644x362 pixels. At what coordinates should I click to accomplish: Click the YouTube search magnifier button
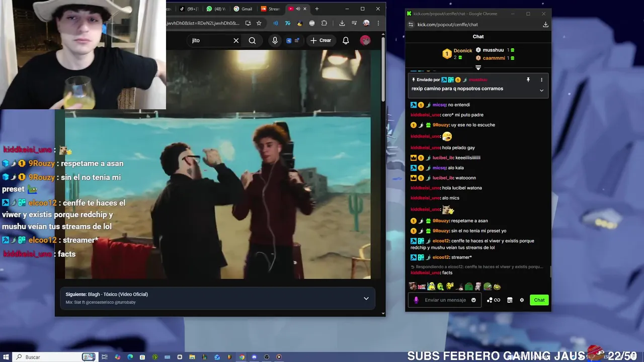252,40
